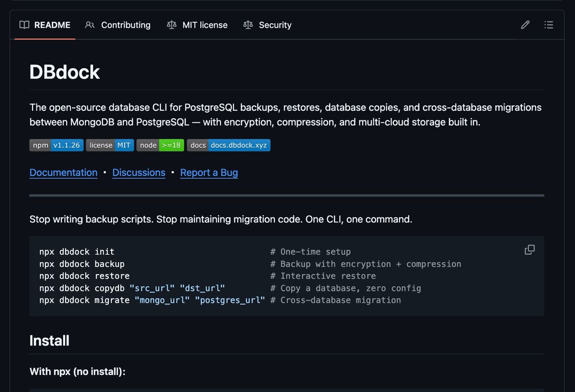Click the node >=18 badge
575x392 pixels.
[161, 145]
